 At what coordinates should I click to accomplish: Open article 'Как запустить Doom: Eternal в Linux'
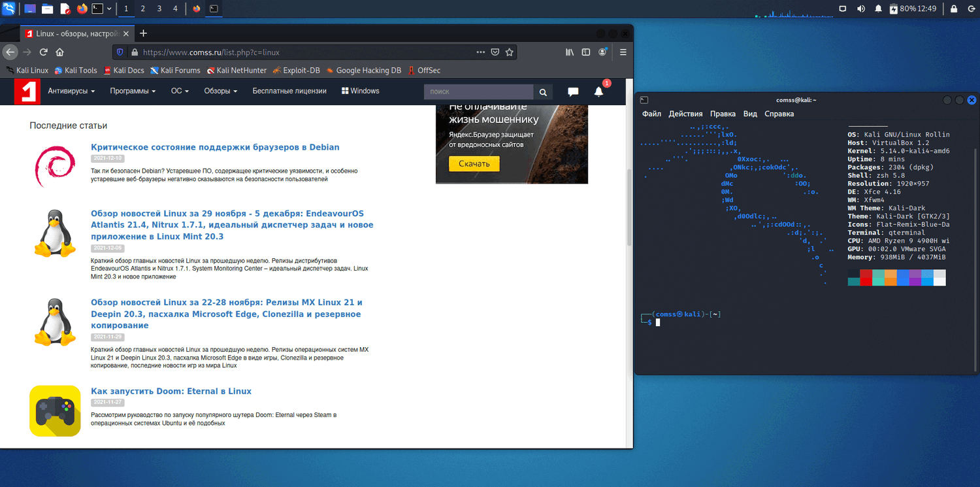pyautogui.click(x=171, y=392)
